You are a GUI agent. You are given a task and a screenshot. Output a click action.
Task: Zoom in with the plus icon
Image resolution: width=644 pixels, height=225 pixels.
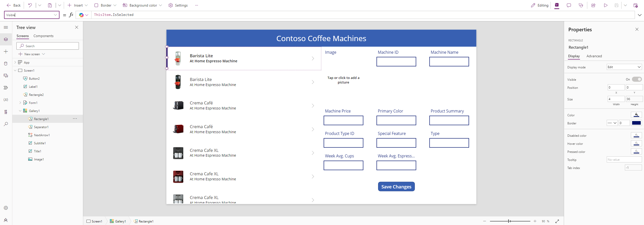535,221
